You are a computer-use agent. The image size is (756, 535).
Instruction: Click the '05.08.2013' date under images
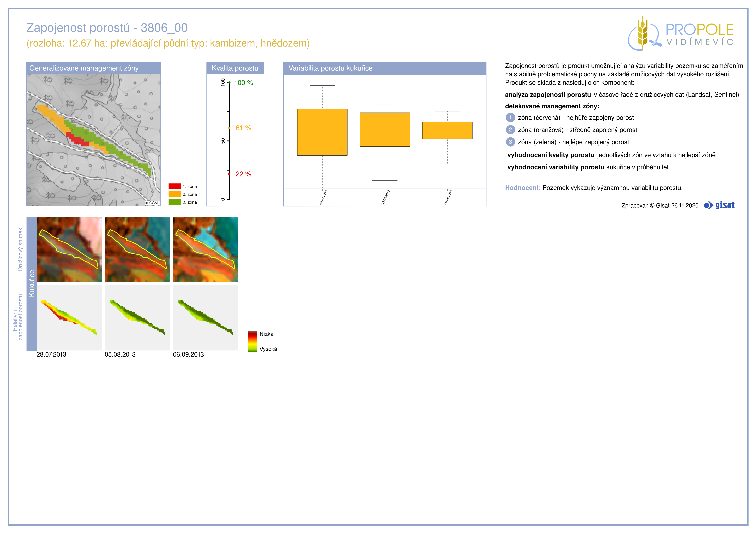[x=120, y=354]
